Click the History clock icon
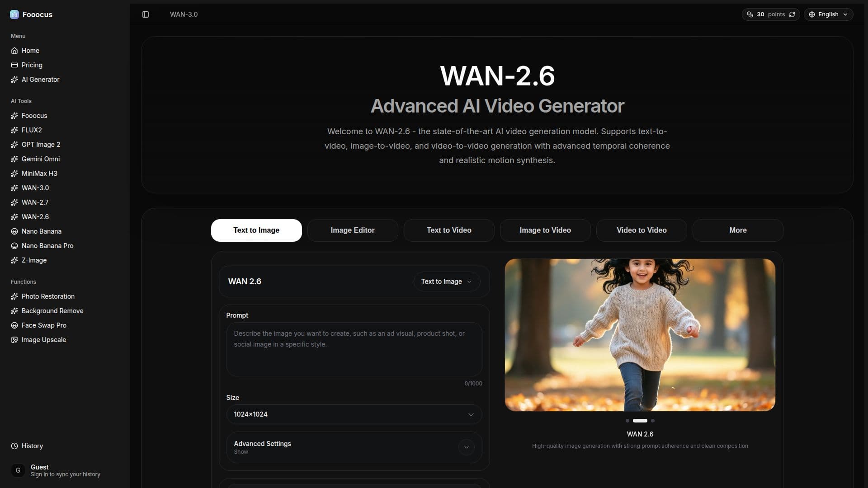The image size is (868, 488). click(x=14, y=446)
